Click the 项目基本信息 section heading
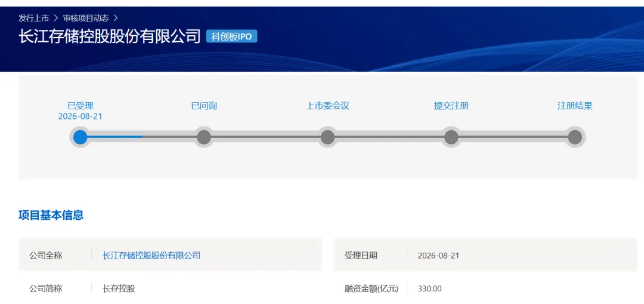This screenshot has height=304, width=644. pos(51,215)
